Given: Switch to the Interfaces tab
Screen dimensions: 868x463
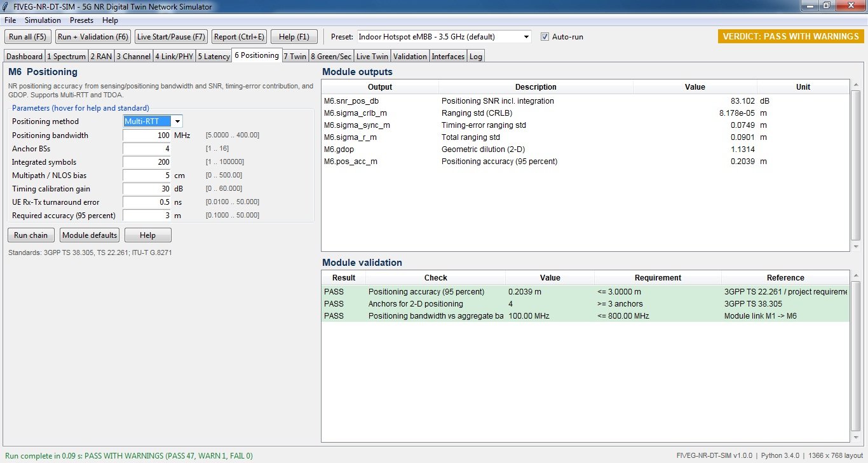Looking at the screenshot, I should click(449, 57).
